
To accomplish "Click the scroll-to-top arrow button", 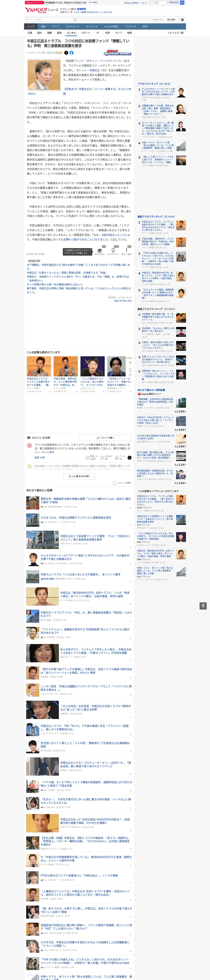I will point(203,606).
